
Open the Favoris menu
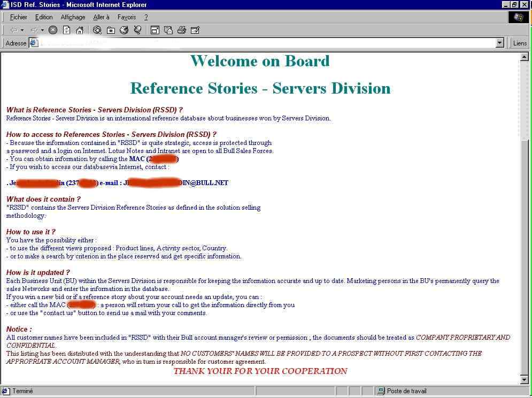[x=127, y=17]
